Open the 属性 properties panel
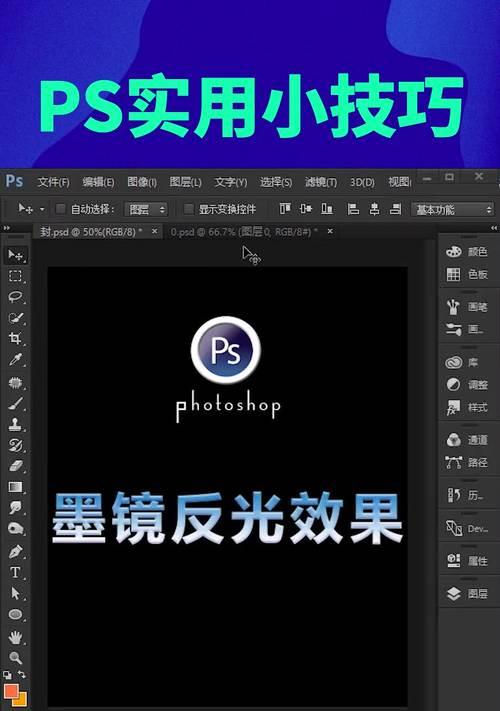The width and height of the screenshot is (500, 711). click(467, 561)
